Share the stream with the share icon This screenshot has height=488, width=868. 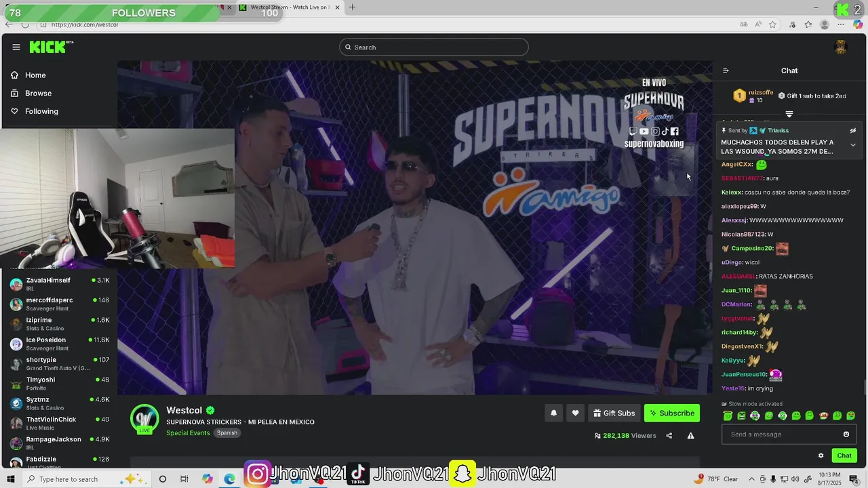point(669,436)
